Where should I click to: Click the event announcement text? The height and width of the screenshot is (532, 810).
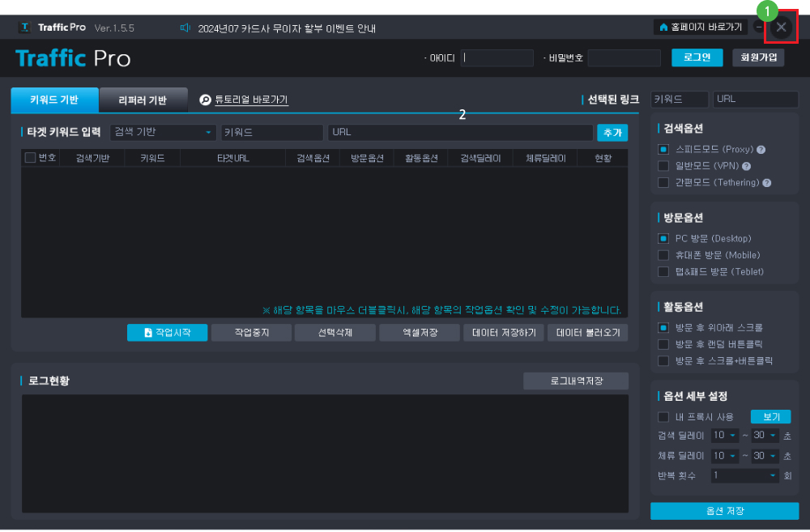click(287, 28)
